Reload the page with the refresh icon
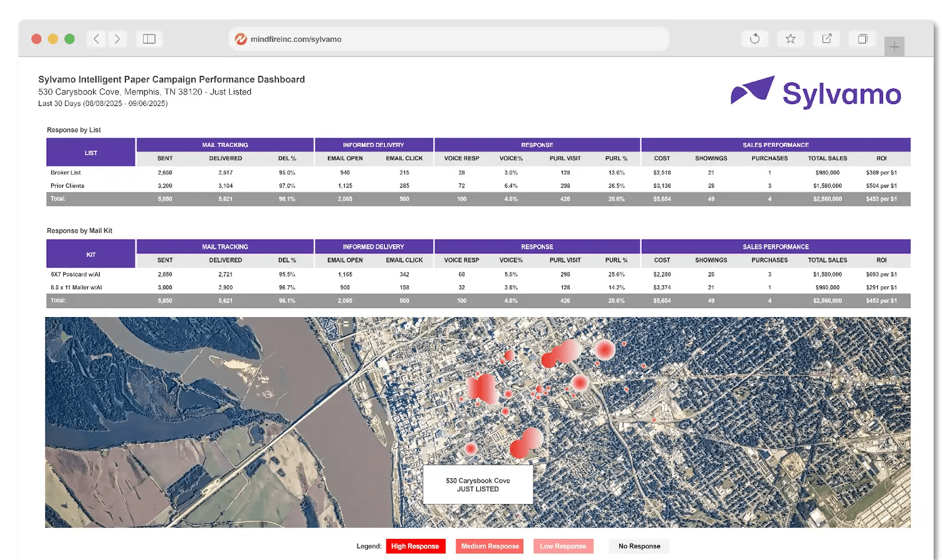This screenshot has width=942, height=560. (x=755, y=39)
